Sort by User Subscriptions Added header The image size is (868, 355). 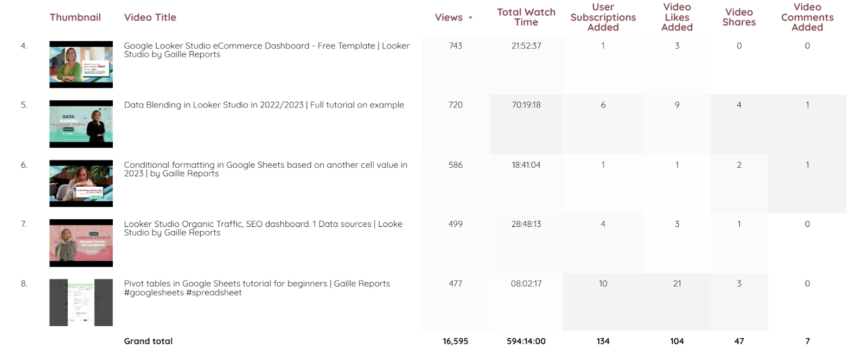tap(603, 17)
